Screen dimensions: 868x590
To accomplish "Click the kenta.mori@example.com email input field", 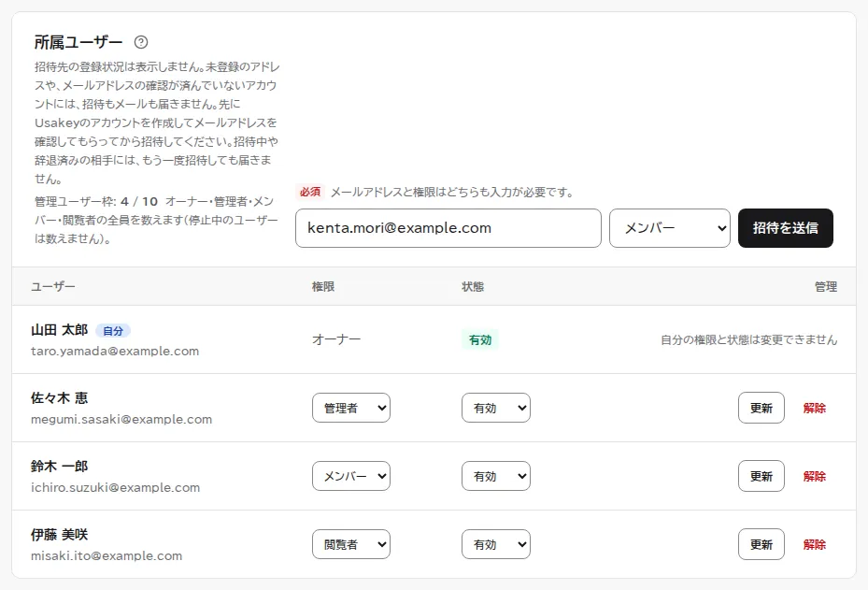I will (x=448, y=228).
